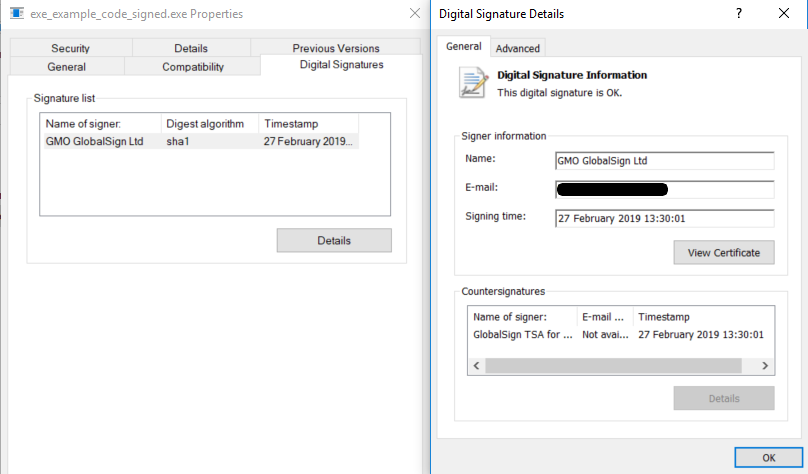Select GMO GlobalSign Ltd signature row
Screen dimensions: 808x474
(95, 141)
